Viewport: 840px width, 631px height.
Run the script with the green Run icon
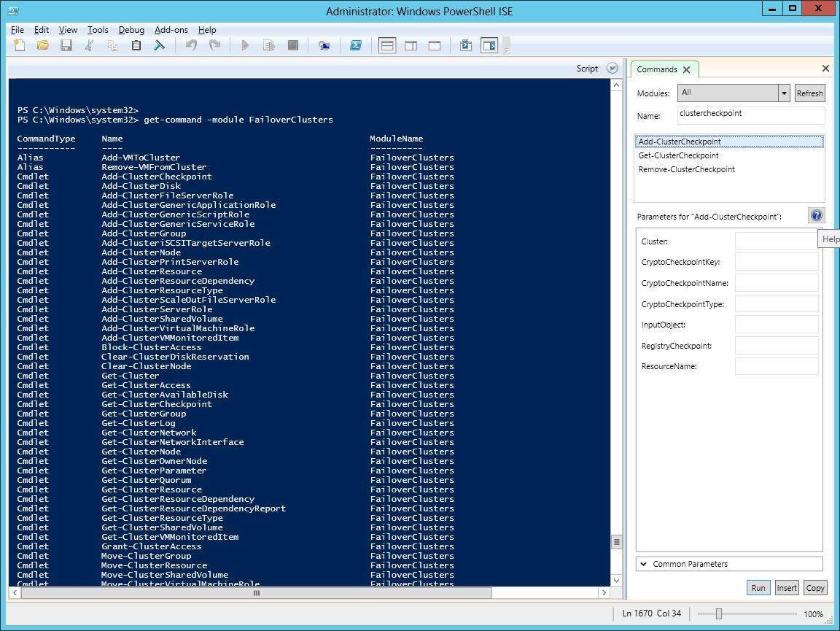[246, 45]
